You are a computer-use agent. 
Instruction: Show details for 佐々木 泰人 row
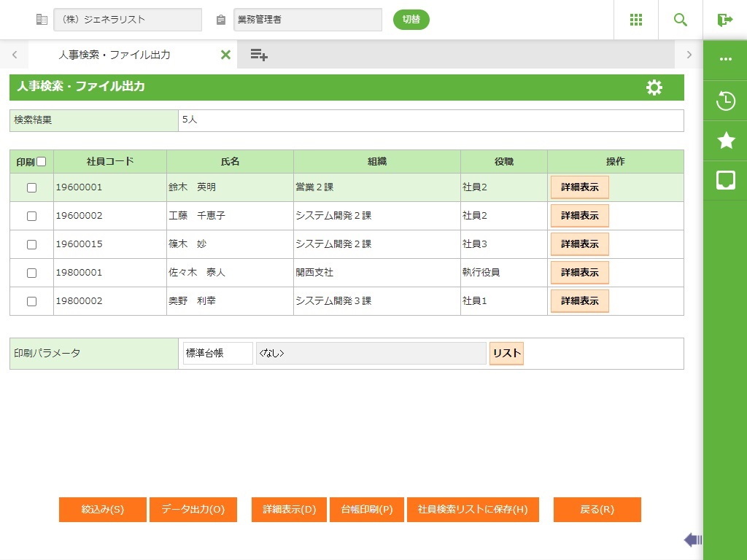click(x=579, y=273)
